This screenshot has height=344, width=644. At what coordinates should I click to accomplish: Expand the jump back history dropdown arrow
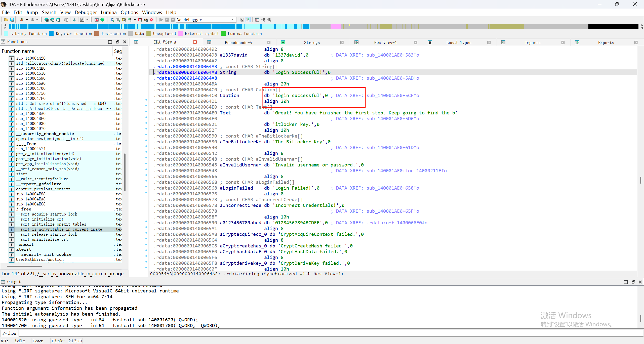pyautogui.click(x=27, y=20)
